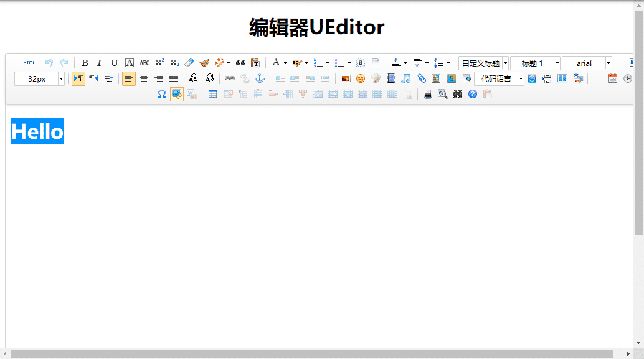Screen dimensions: 644x359
Task: Toggle bold formatting
Action: pos(85,63)
